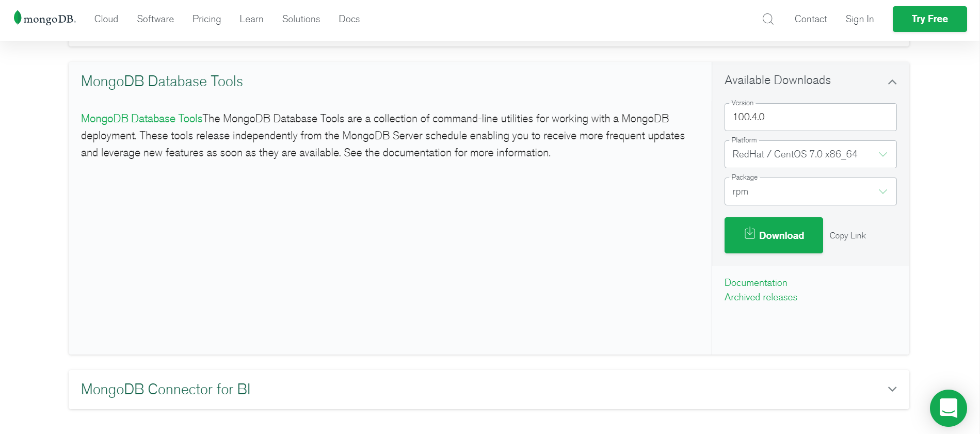Click the MongoDB Database Tools section heading

tap(162, 82)
